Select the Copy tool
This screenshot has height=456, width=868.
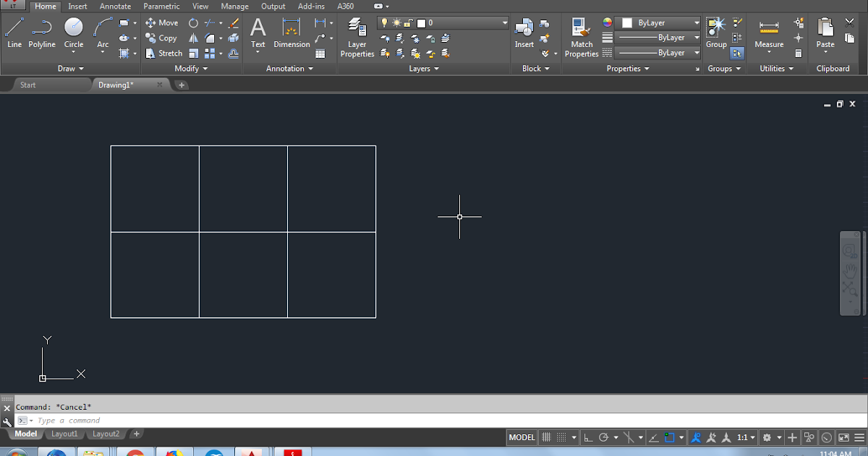pyautogui.click(x=161, y=38)
